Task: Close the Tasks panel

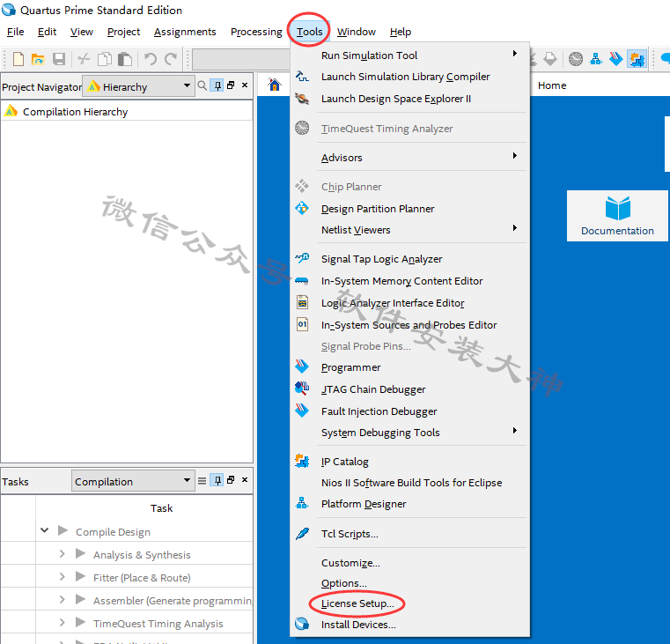Action: 245,480
